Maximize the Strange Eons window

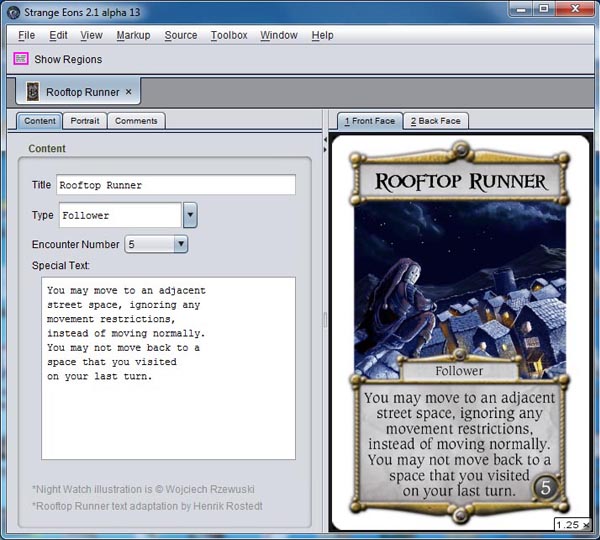click(x=543, y=9)
